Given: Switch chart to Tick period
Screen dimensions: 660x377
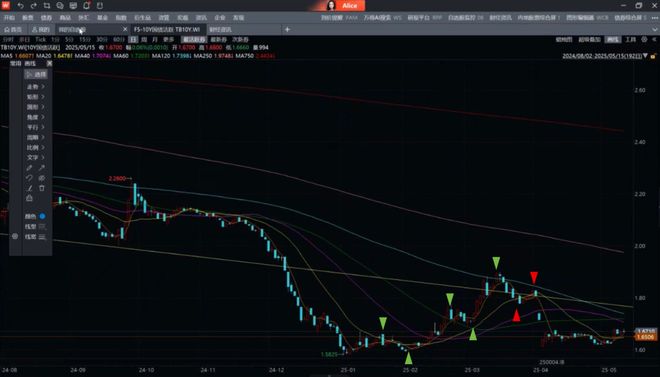Looking at the screenshot, I should [40, 39].
